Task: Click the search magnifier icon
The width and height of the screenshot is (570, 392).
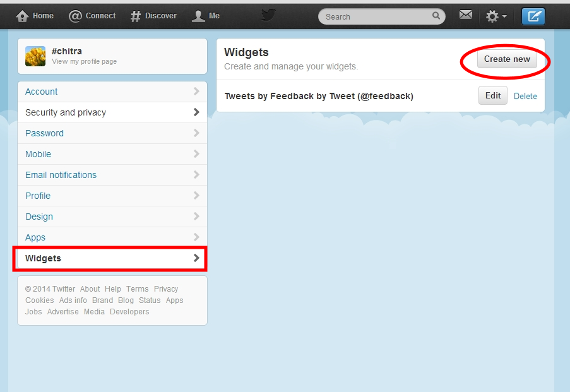Action: click(436, 16)
